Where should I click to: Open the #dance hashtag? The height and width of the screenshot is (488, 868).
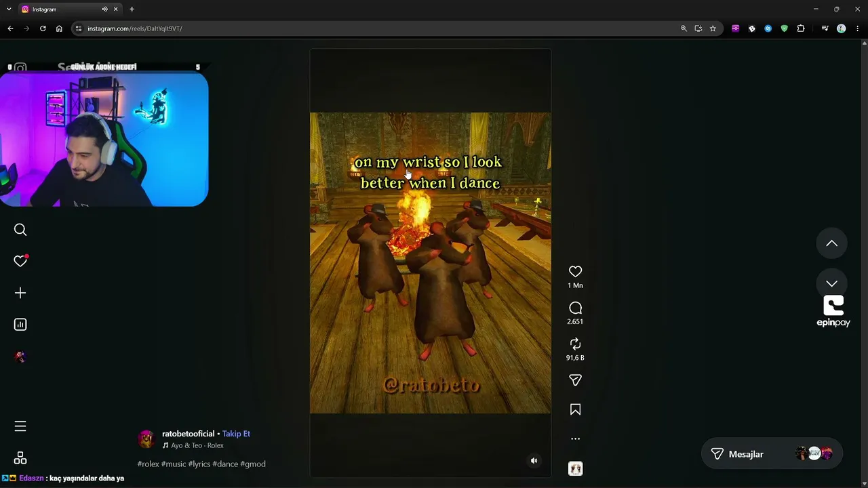[225, 464]
